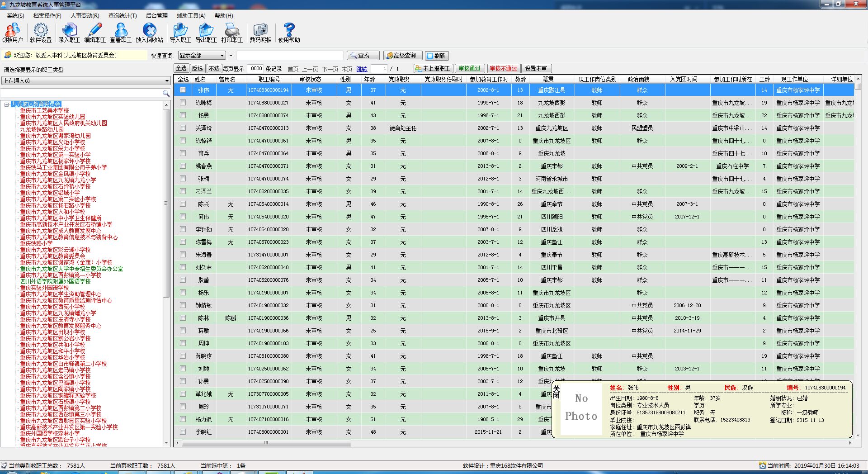868x474 pixels.
Task: Expand the 在编人员 employee type dropdown
Action: 86,81
